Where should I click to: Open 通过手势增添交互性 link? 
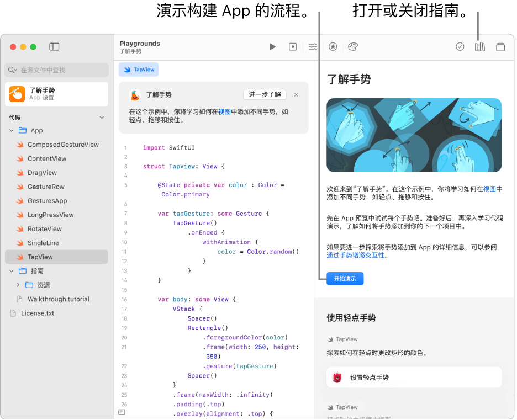pyautogui.click(x=356, y=256)
